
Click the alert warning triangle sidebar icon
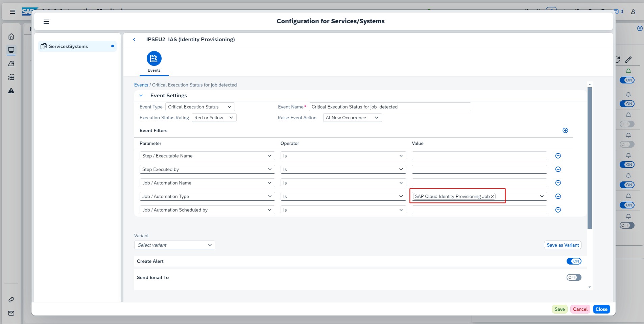click(x=11, y=91)
